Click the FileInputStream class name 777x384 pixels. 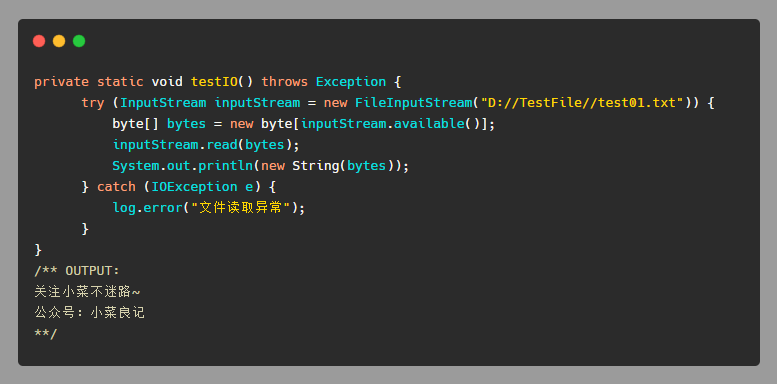pos(414,103)
